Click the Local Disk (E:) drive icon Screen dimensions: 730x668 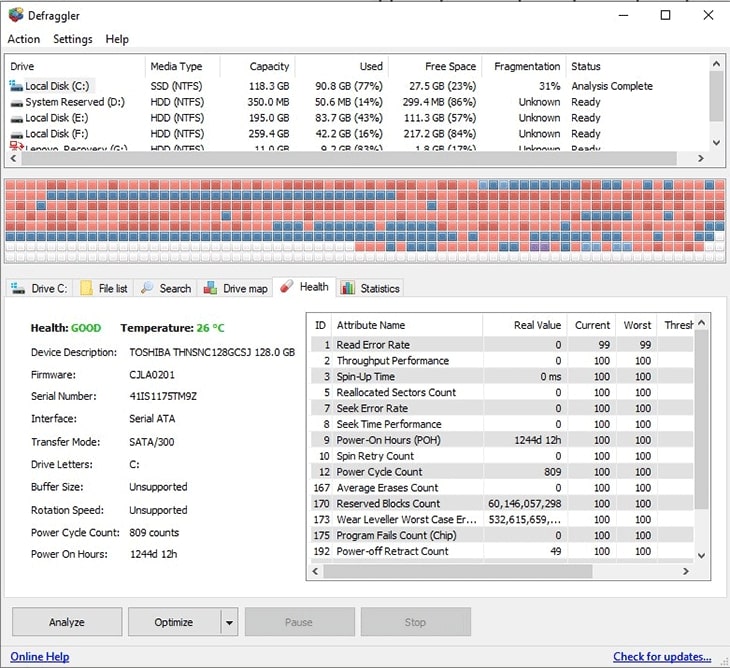pos(16,118)
